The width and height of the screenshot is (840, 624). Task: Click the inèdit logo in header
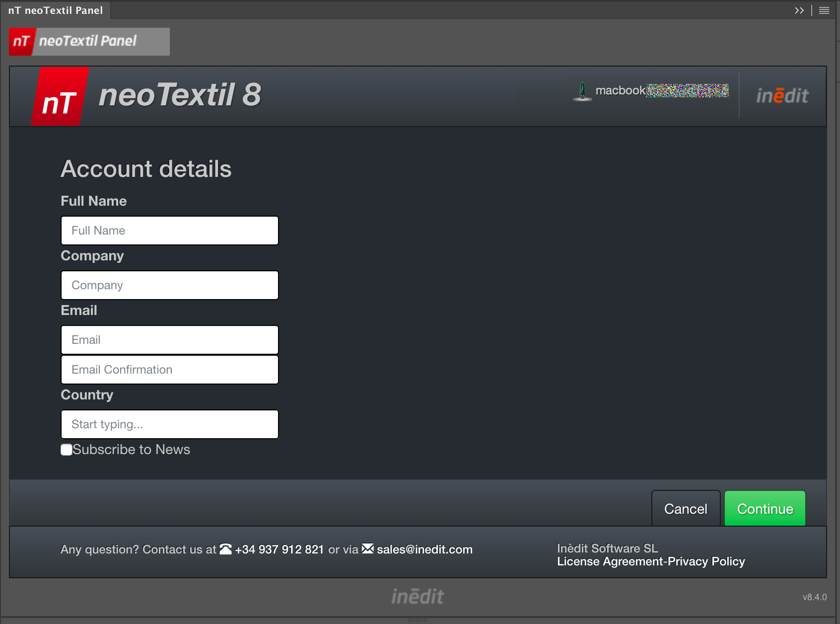pos(782,95)
